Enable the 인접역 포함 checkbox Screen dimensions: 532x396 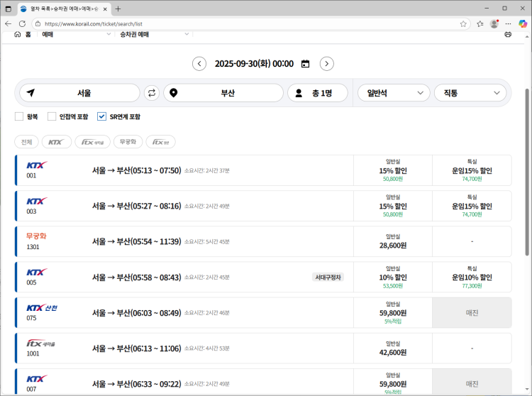point(52,116)
